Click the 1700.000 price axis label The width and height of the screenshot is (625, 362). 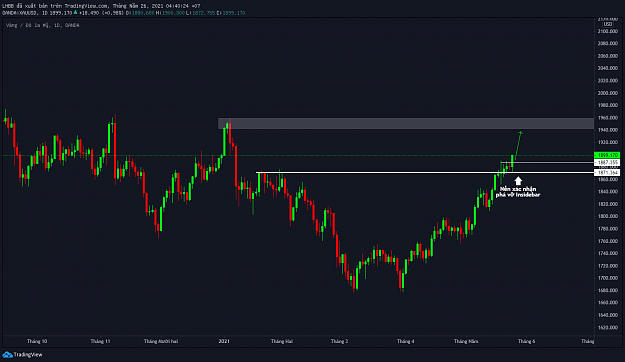pos(608,278)
